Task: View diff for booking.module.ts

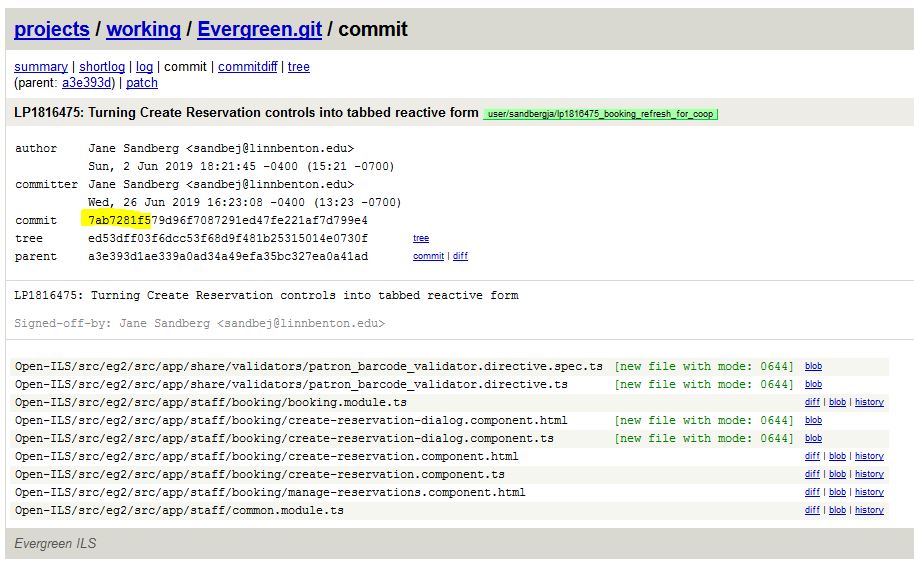Action: point(812,402)
